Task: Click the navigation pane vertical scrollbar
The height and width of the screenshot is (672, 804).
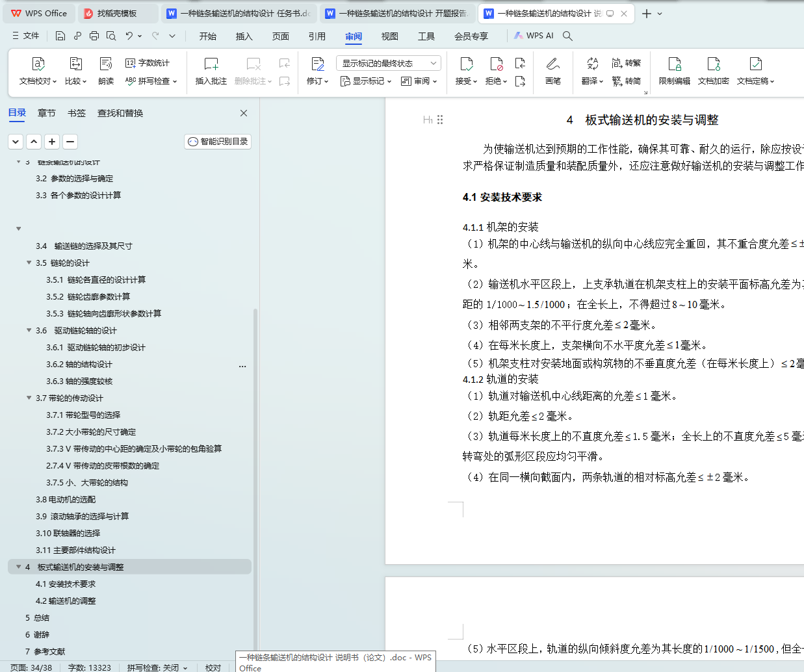Action: click(x=255, y=481)
